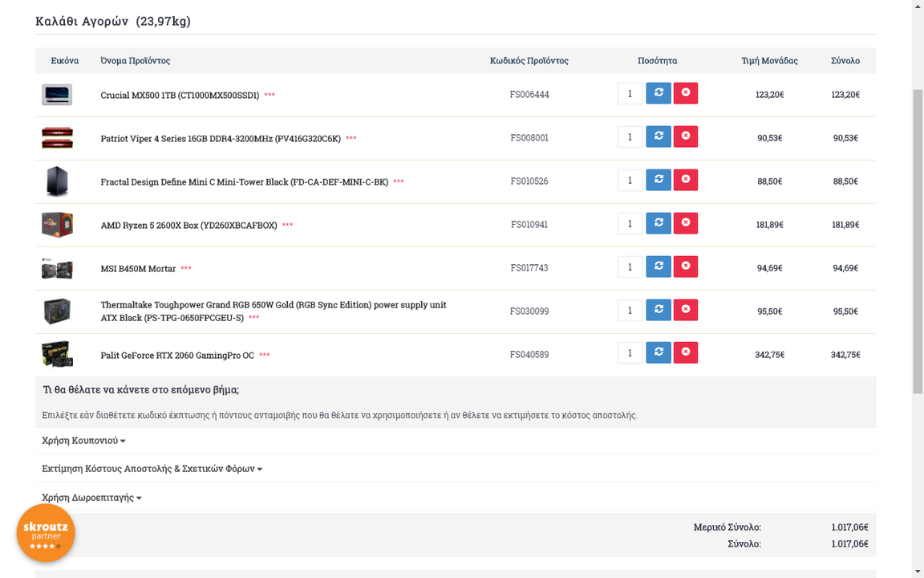Expand Χρήση Δωροεπιταγής section
Screen dimensions: 924x578
[91, 498]
